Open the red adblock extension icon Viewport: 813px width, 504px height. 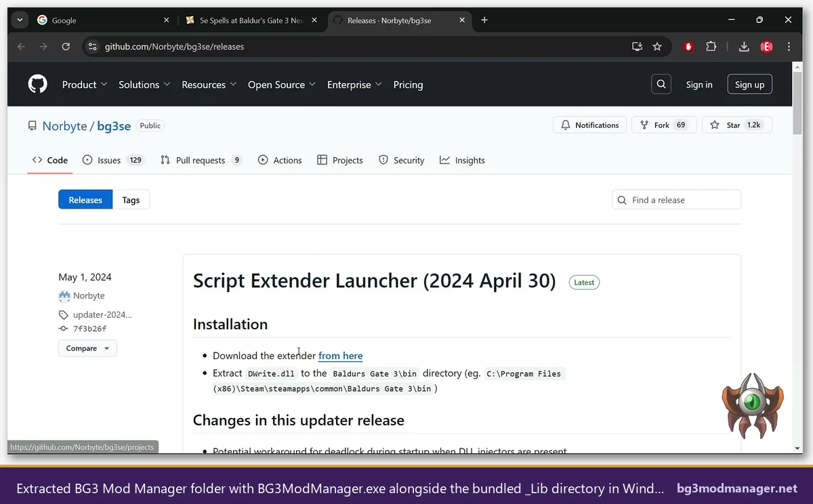(689, 47)
